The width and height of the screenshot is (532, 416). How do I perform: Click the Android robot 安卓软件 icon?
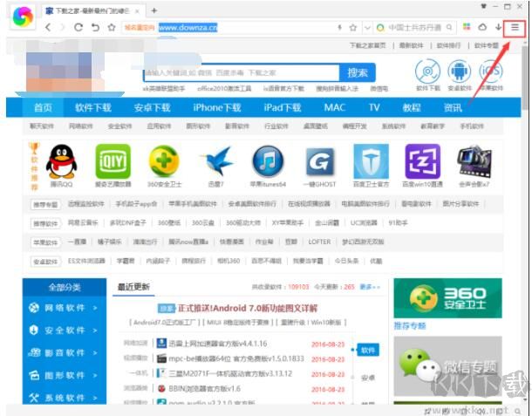[x=459, y=71]
